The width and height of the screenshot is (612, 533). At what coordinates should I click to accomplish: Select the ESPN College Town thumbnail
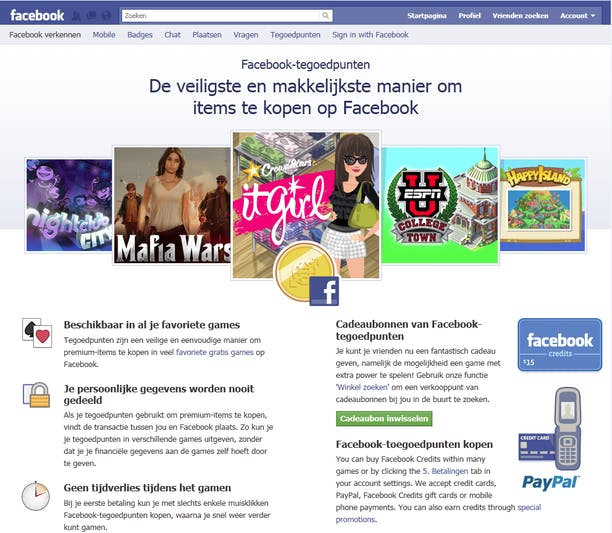[440, 205]
